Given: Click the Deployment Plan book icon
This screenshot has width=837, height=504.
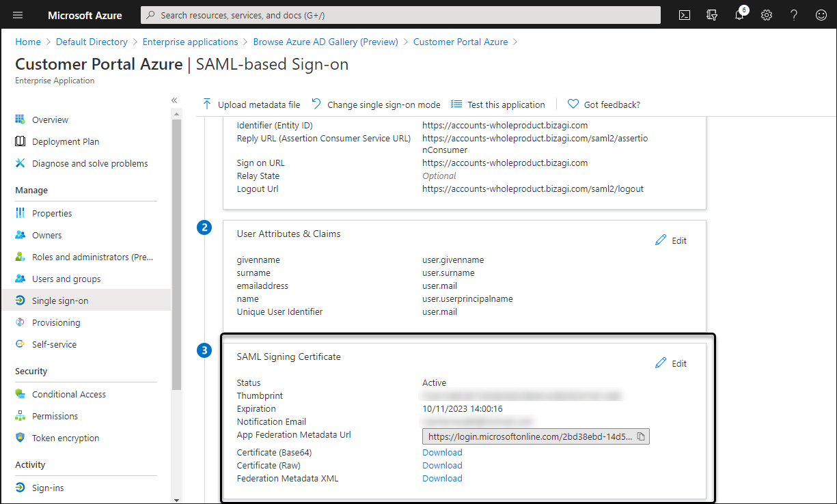Looking at the screenshot, I should point(20,141).
